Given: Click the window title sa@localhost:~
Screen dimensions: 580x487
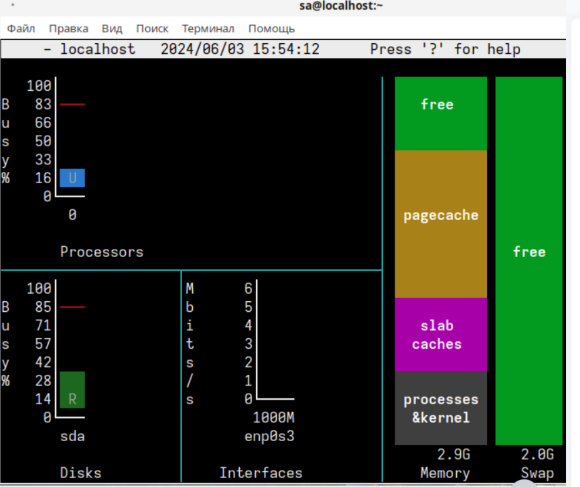Looking at the screenshot, I should coord(341,6).
